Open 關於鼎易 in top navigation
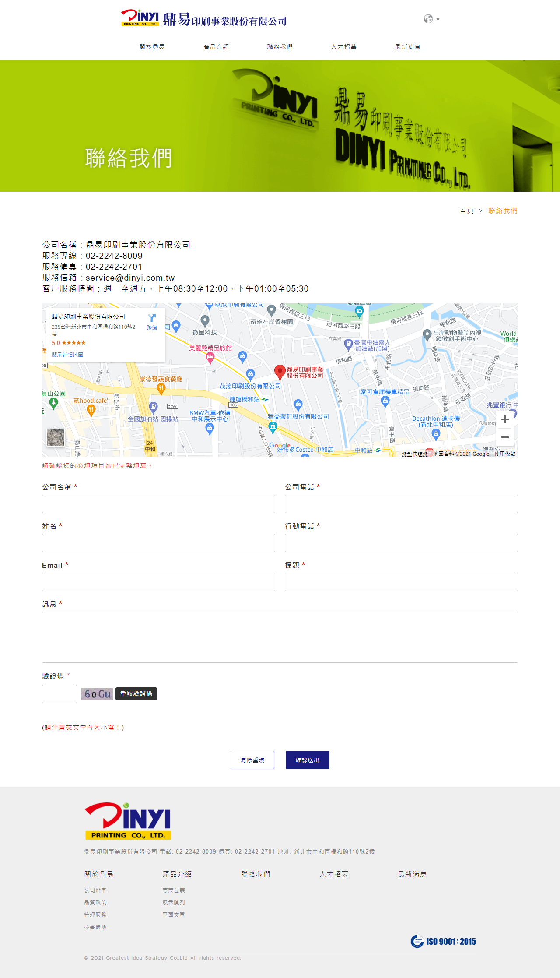 click(152, 47)
